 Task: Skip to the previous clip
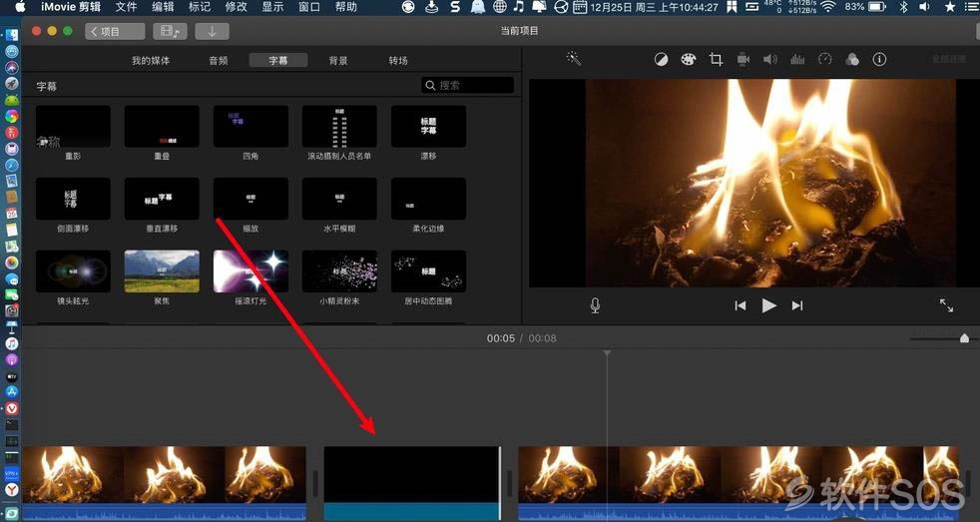pos(740,305)
